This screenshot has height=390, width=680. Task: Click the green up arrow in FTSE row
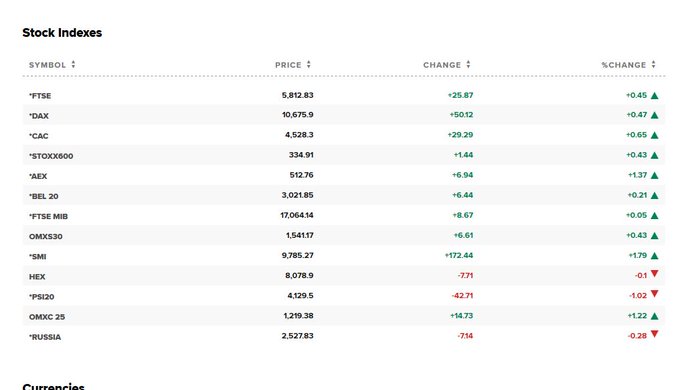(654, 95)
